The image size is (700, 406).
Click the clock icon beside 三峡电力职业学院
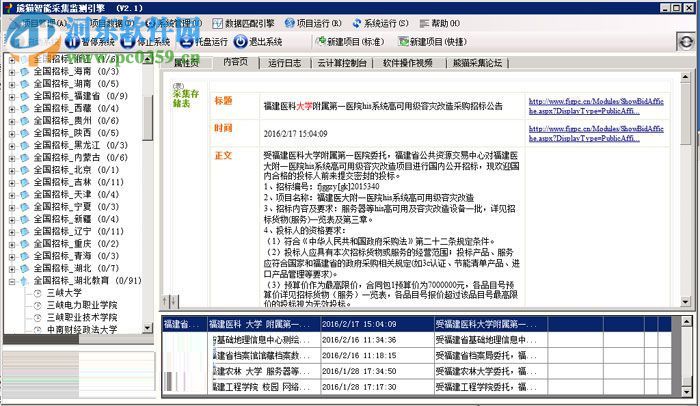tap(38, 306)
